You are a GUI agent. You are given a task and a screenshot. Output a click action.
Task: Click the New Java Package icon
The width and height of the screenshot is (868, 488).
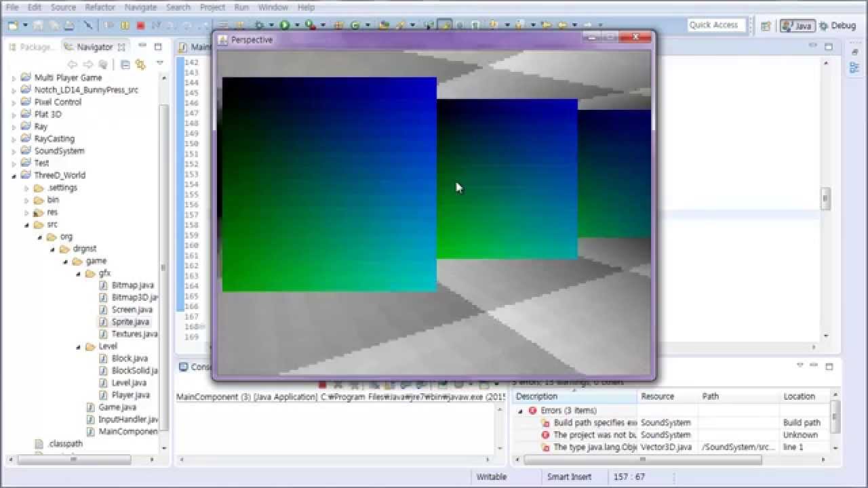339,25
